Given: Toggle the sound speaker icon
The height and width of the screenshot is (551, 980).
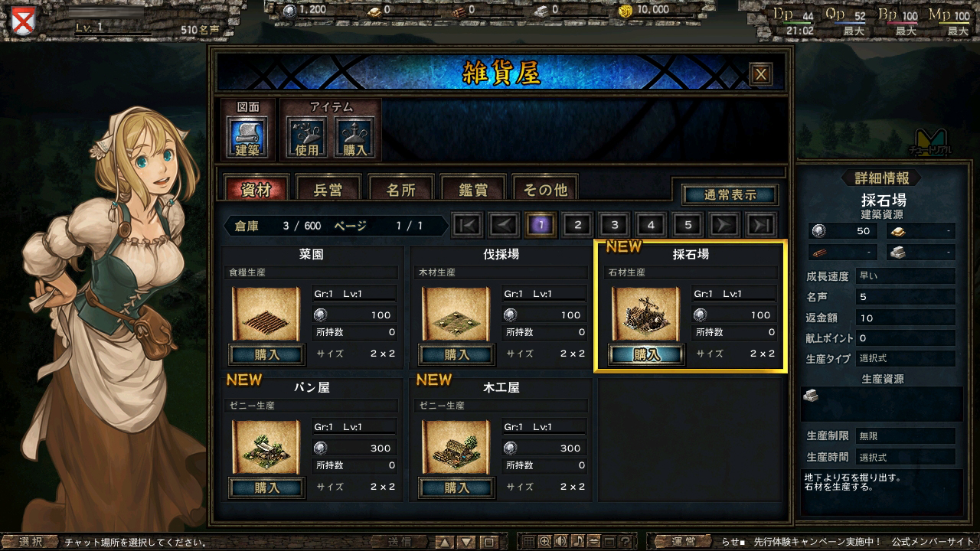Looking at the screenshot, I should pyautogui.click(x=561, y=542).
